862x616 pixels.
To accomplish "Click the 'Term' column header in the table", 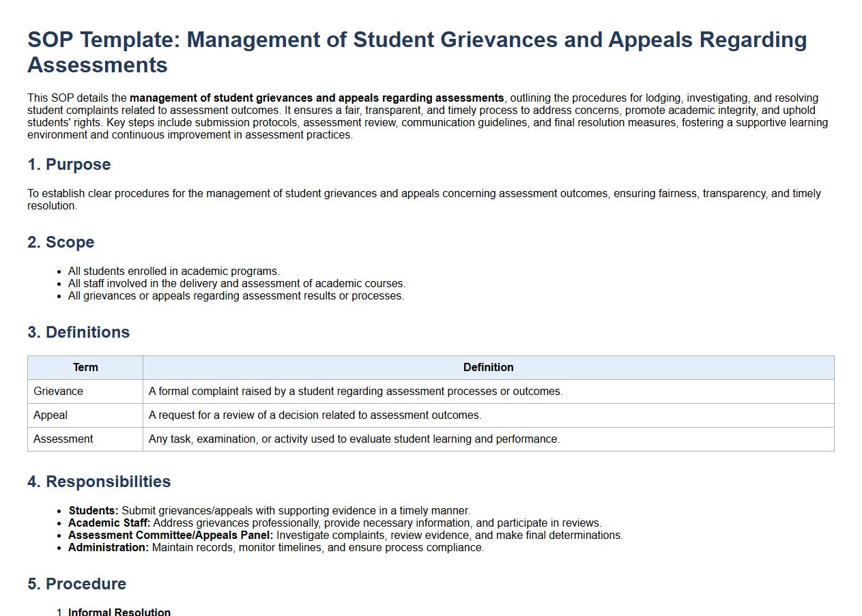I will click(x=85, y=368).
